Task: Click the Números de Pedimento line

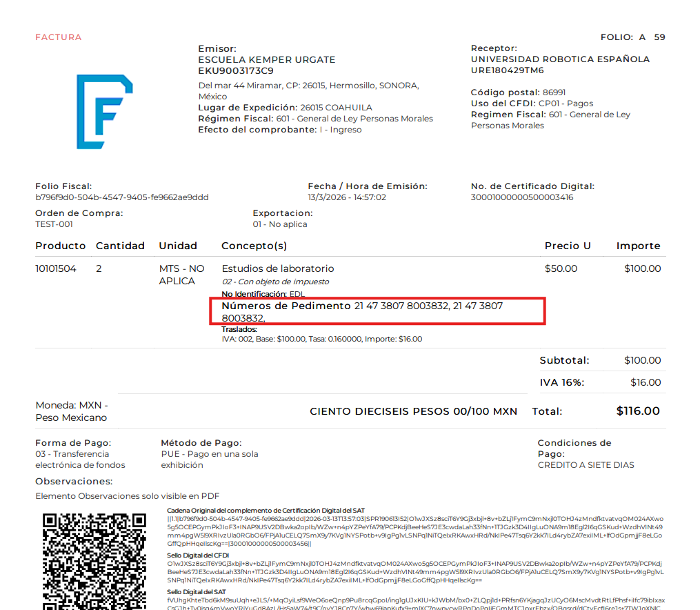Action: (363, 312)
